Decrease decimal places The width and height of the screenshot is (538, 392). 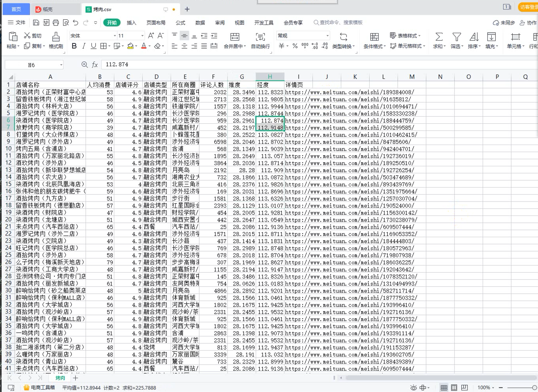325,46
